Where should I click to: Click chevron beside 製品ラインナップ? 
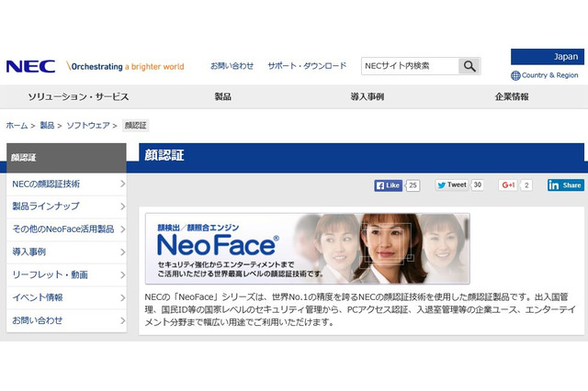pyautogui.click(x=122, y=207)
